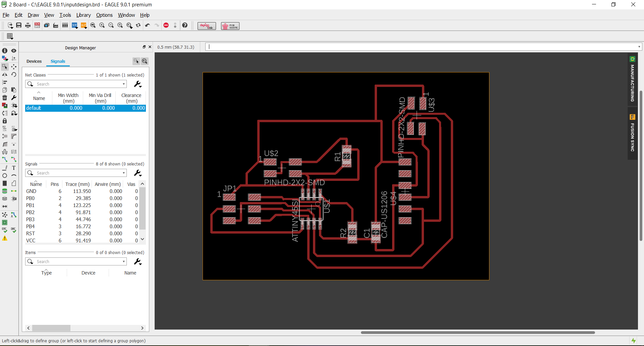This screenshot has height=346, width=644.
Task: Open the Items search dropdown arrow
Action: [124, 261]
